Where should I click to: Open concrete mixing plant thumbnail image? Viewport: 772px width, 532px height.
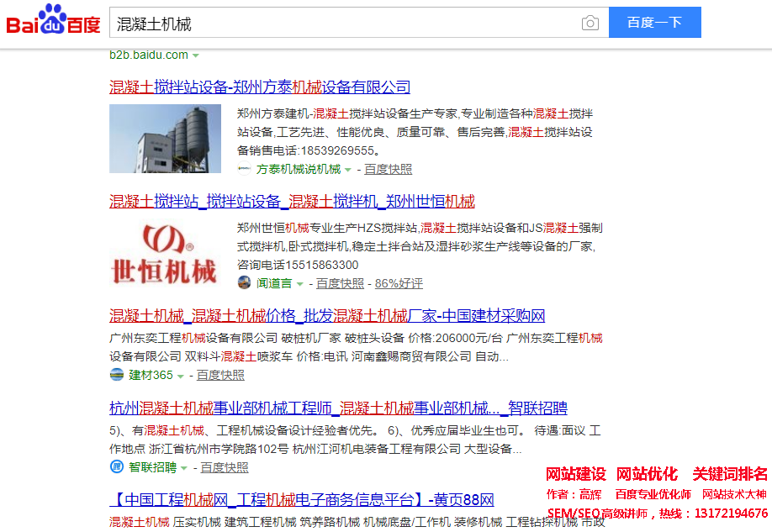[165, 139]
